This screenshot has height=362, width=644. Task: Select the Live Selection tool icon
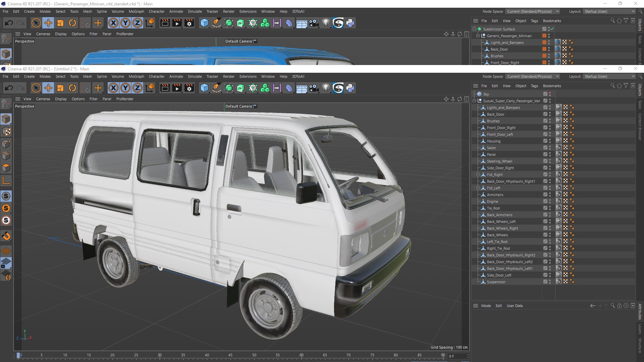point(36,88)
